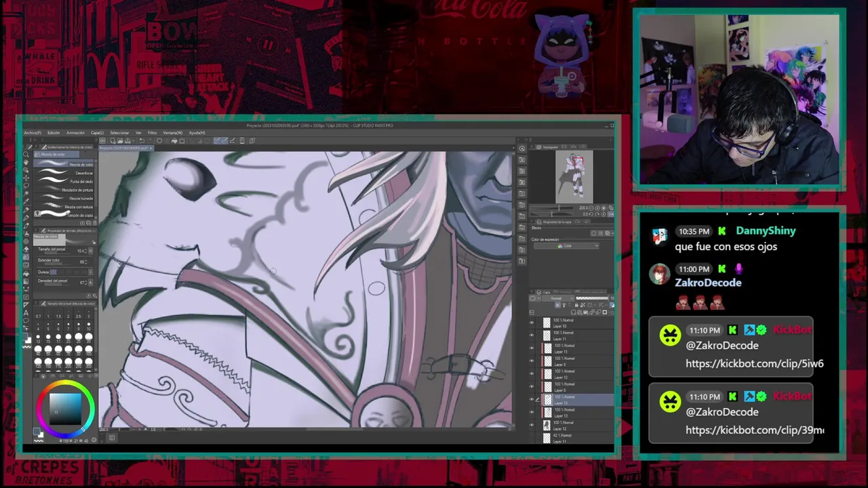Click the Undo arrow in command bar

pos(142,141)
